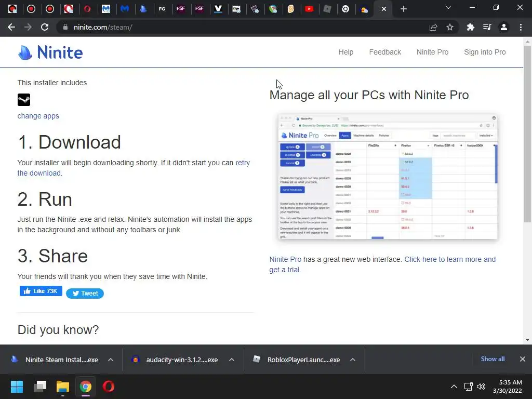Screen dimensions: 532x399
Task: Click the Chrome taskbar icon
Action: tap(86, 387)
